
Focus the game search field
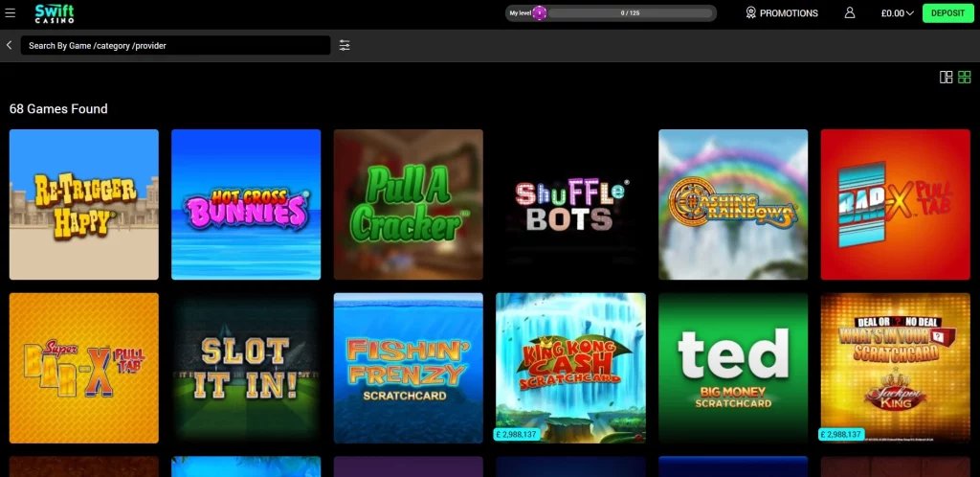(x=176, y=45)
